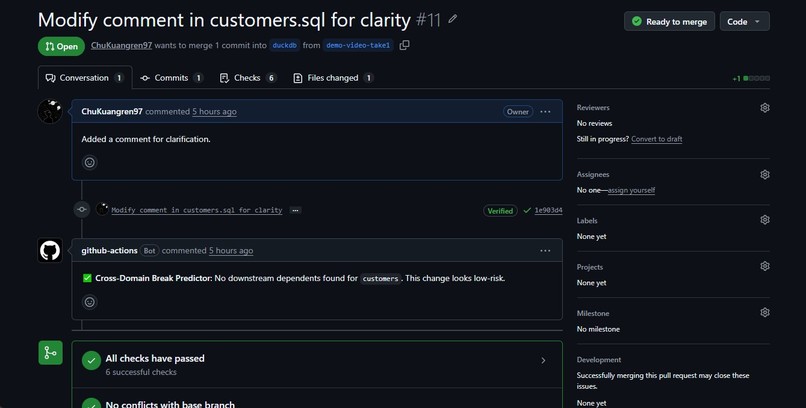This screenshot has width=806, height=408.
Task: Switch to the Commits tab
Action: click(x=172, y=78)
